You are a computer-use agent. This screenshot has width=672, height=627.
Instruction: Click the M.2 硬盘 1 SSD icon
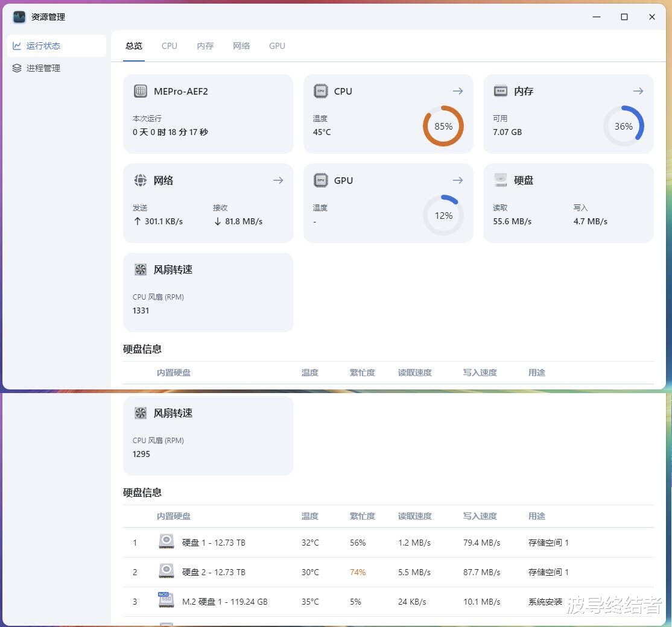(166, 600)
